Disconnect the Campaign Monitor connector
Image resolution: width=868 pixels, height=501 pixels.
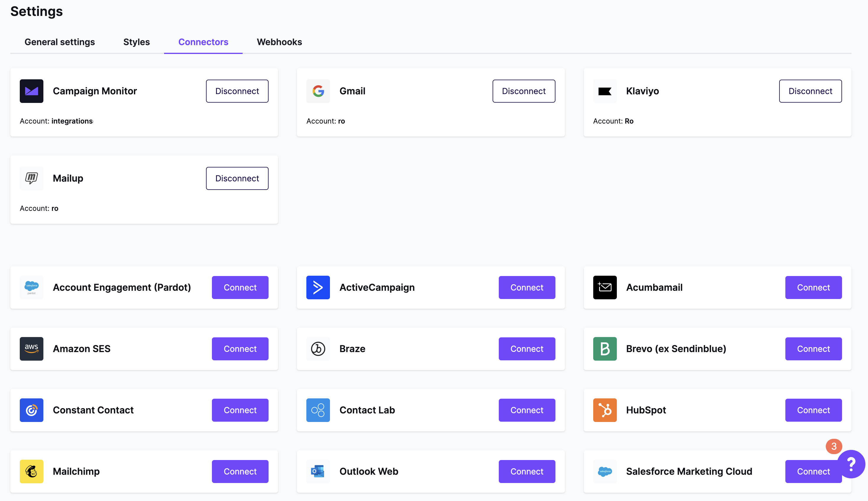[x=237, y=91]
